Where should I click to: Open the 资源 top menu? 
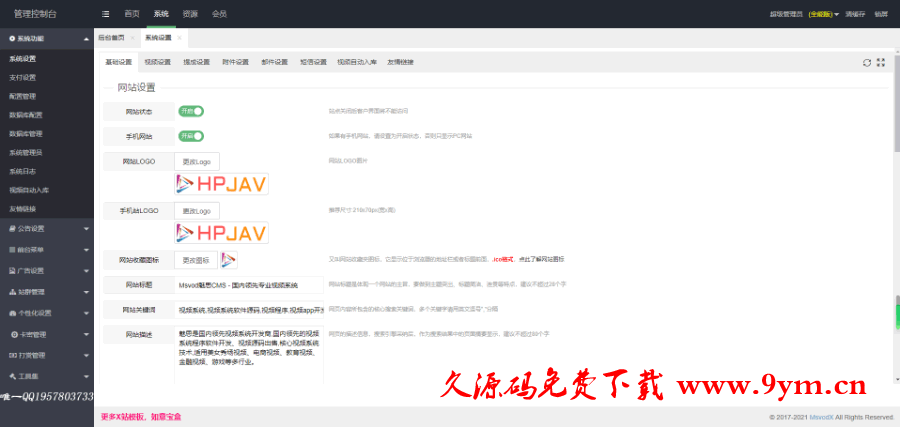pos(190,14)
